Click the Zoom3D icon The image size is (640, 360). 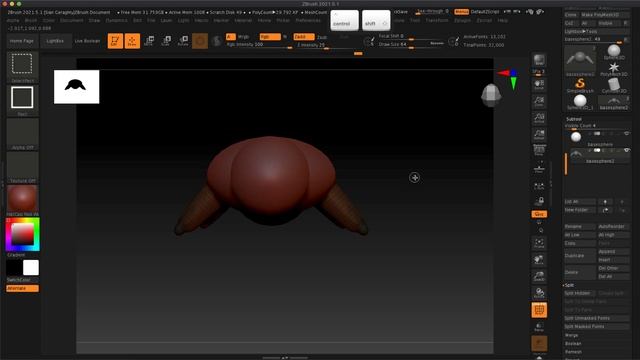pos(539,277)
